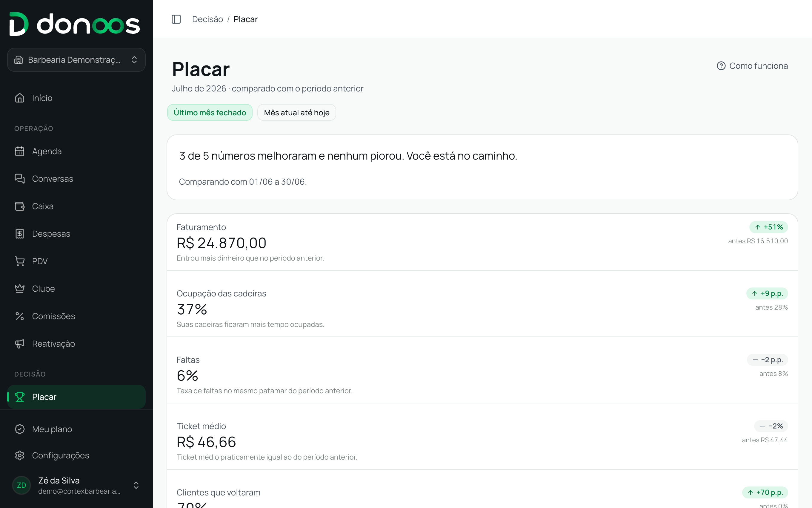Go to Início in the sidebar
Image resolution: width=812 pixels, height=508 pixels.
[76, 98]
